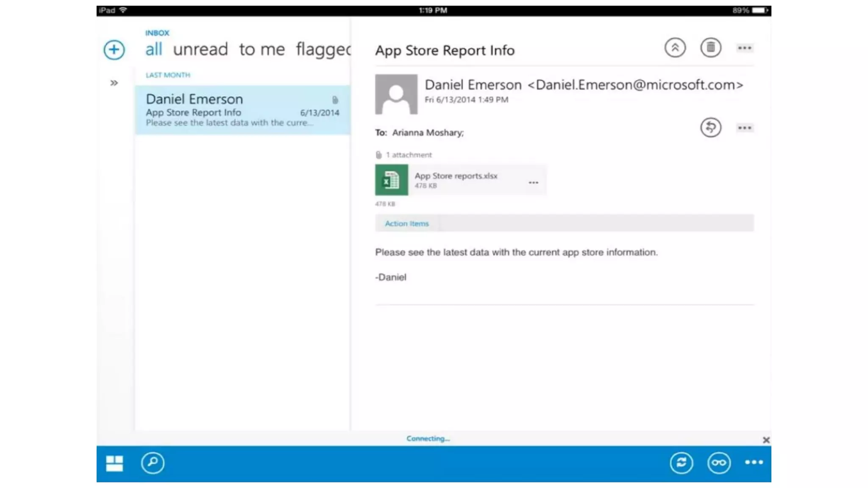Tap the glasses icon in bottom bar
This screenshot has width=868, height=488.
pyautogui.click(x=718, y=463)
